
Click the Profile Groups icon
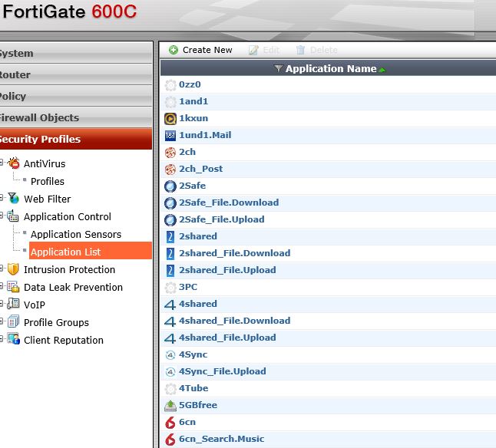pos(13,322)
